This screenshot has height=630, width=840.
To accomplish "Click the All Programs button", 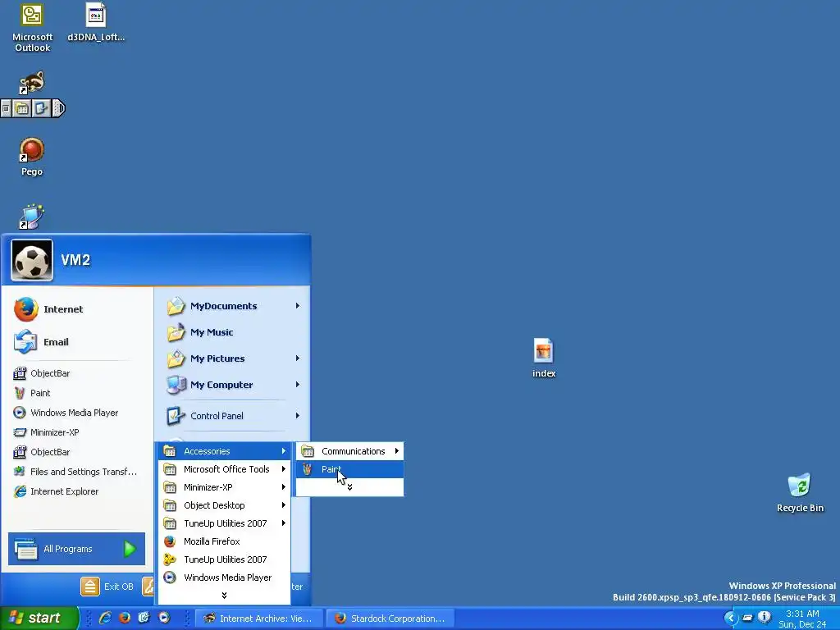I will 76,549.
